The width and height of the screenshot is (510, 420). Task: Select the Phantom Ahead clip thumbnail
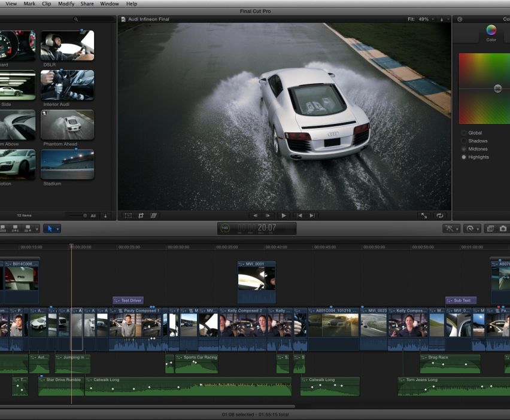[x=67, y=124]
